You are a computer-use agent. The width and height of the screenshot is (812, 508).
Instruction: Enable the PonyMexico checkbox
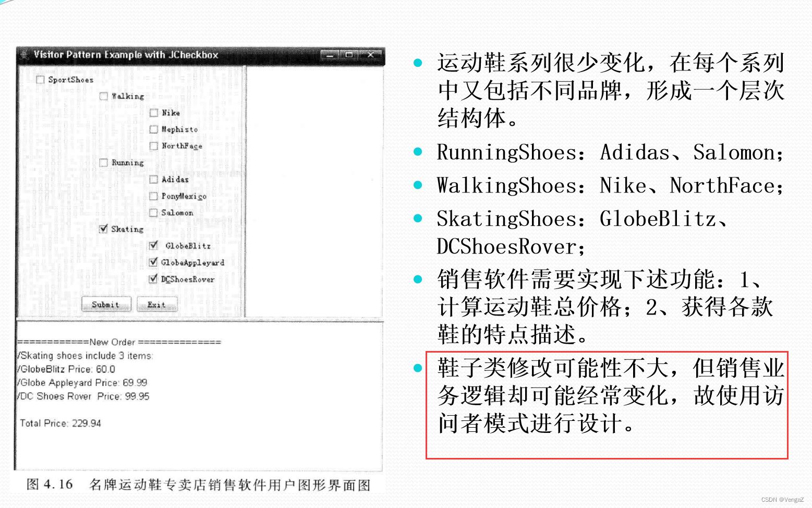pos(154,197)
